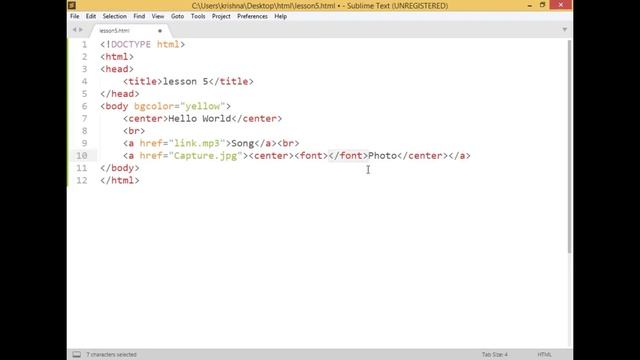Image resolution: width=640 pixels, height=360 pixels.
Task: Minimize the Sublime Text window
Action: click(529, 5)
